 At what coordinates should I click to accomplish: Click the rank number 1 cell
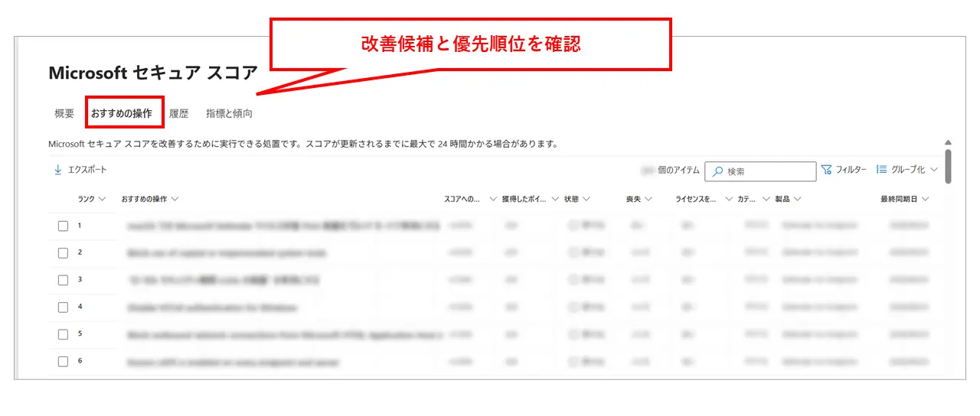tap(80, 226)
